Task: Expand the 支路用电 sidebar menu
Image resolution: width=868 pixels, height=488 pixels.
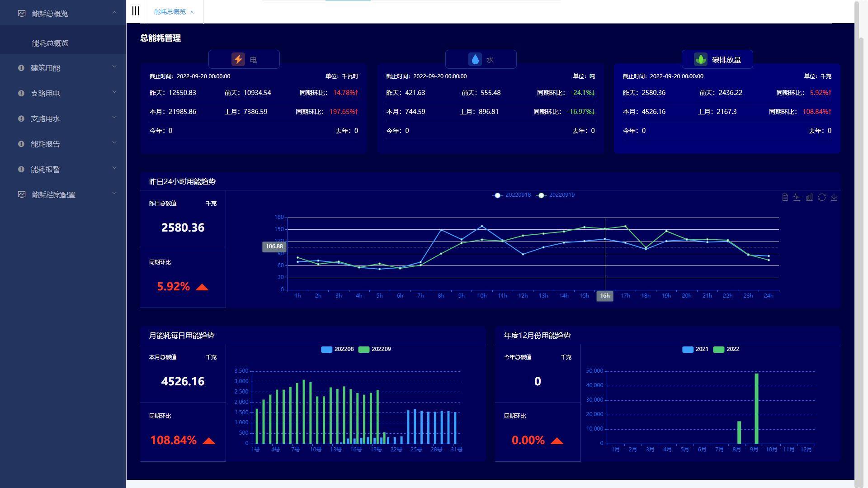Action: point(45,93)
